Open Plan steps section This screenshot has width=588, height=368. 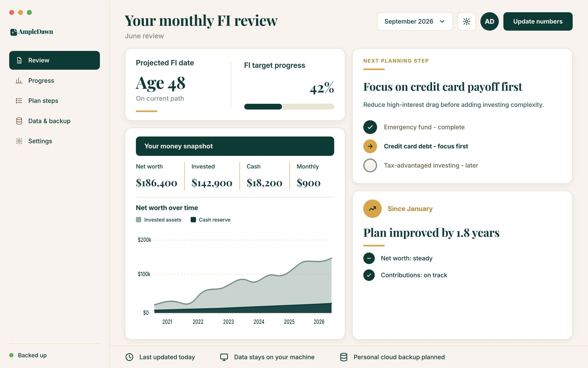click(55, 101)
